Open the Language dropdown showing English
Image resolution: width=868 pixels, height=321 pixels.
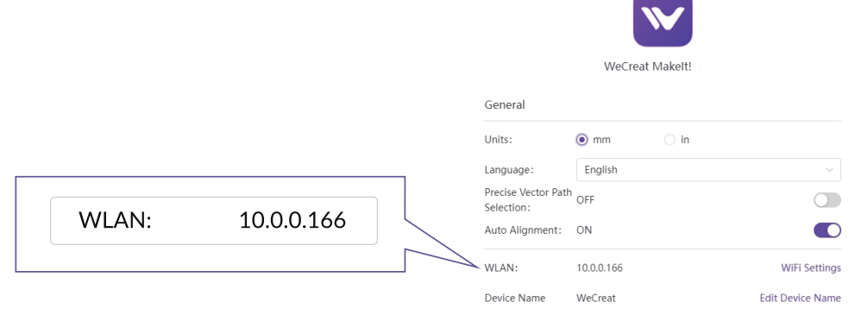pos(708,170)
